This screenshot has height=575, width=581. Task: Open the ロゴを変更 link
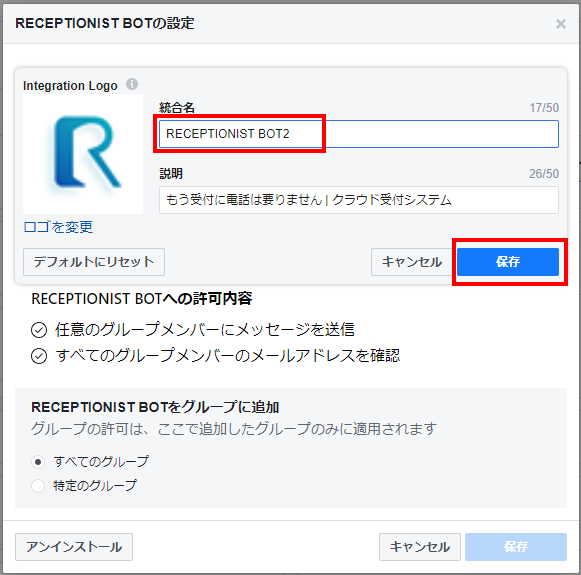tap(58, 227)
